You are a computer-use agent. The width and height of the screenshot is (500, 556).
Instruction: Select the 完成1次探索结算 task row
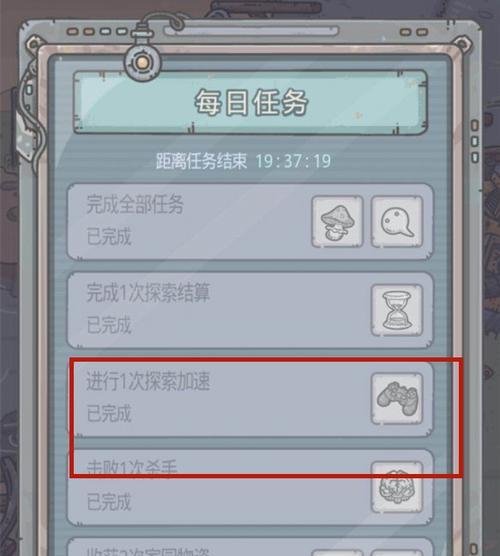point(250,311)
